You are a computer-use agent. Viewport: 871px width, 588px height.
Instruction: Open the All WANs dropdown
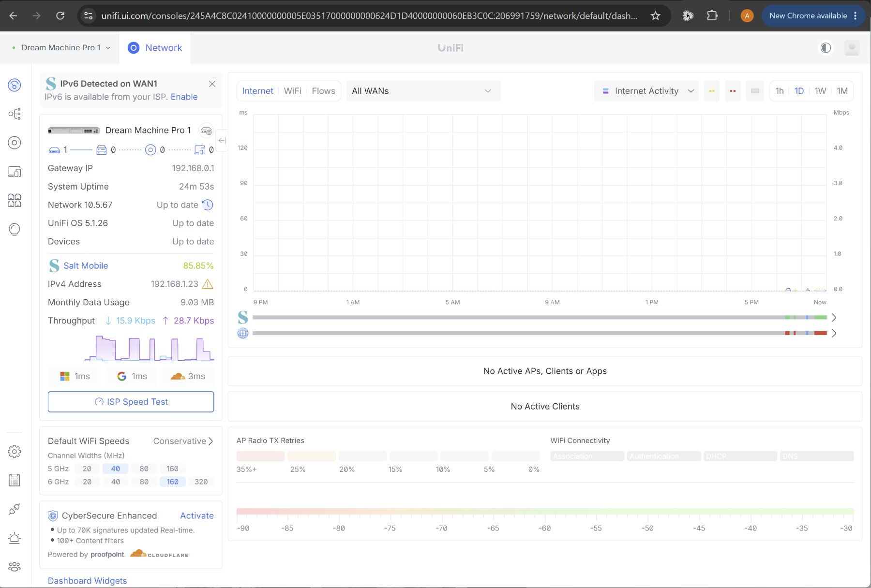(x=423, y=91)
